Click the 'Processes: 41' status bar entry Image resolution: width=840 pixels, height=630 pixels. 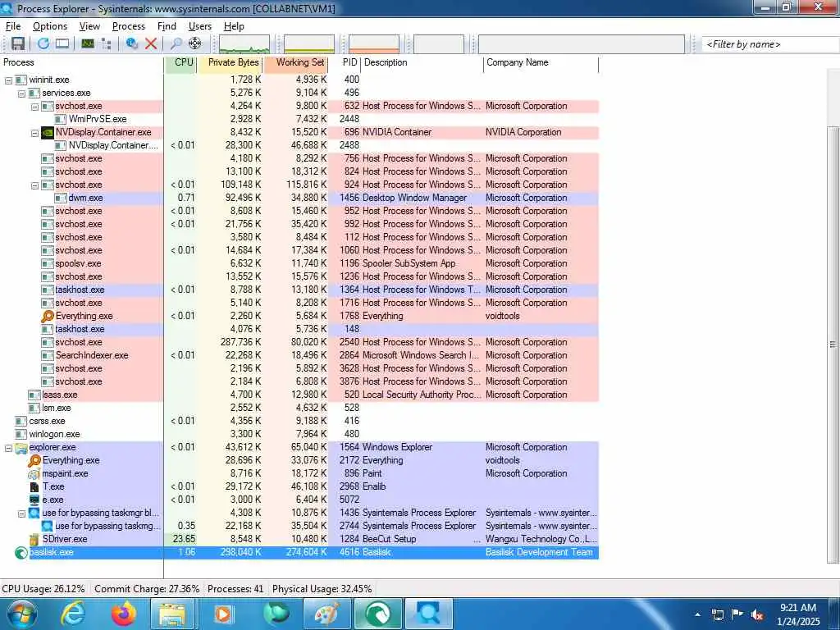(x=235, y=589)
